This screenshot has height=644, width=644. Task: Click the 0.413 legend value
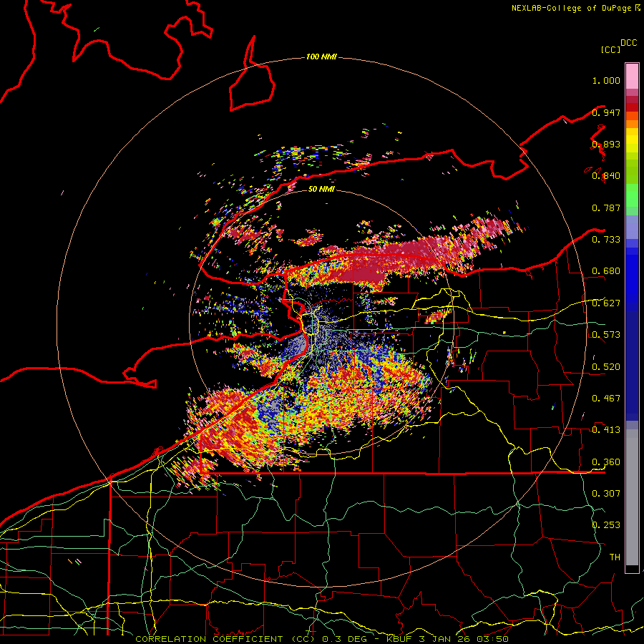pyautogui.click(x=606, y=430)
